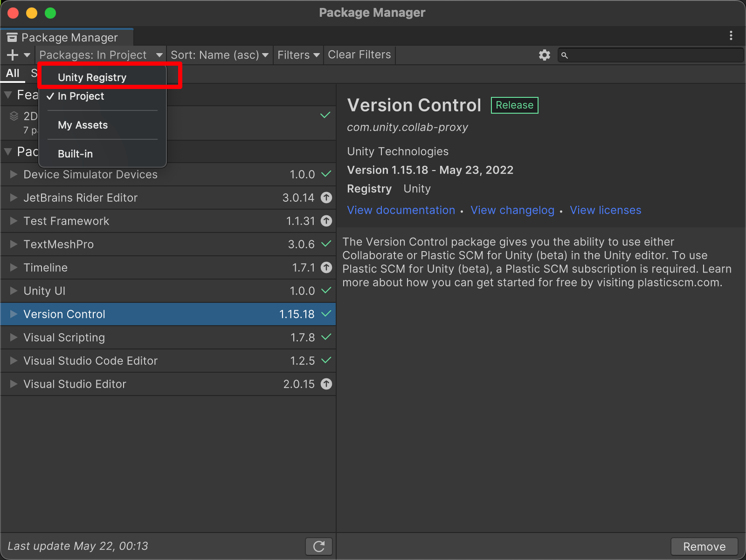Select the Test Framework package
The width and height of the screenshot is (746, 560).
coord(168,221)
